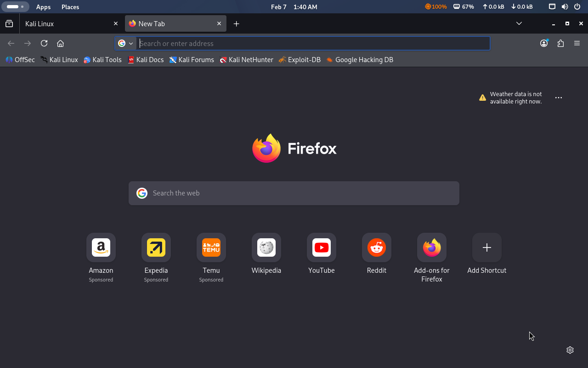The width and height of the screenshot is (588, 368).
Task: Go to the Firefox home page icon
Action: (60, 43)
